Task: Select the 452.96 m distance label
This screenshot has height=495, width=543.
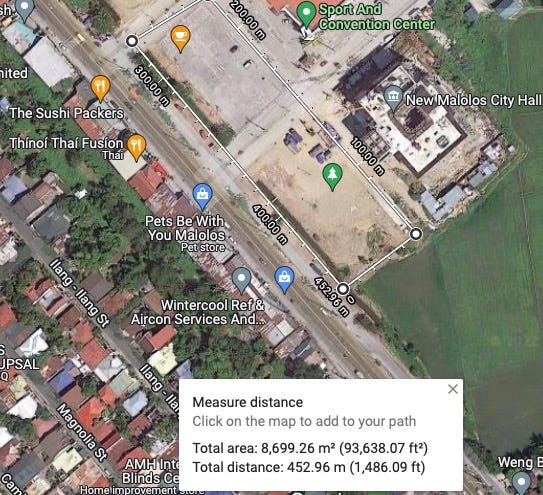Action: pyautogui.click(x=331, y=297)
